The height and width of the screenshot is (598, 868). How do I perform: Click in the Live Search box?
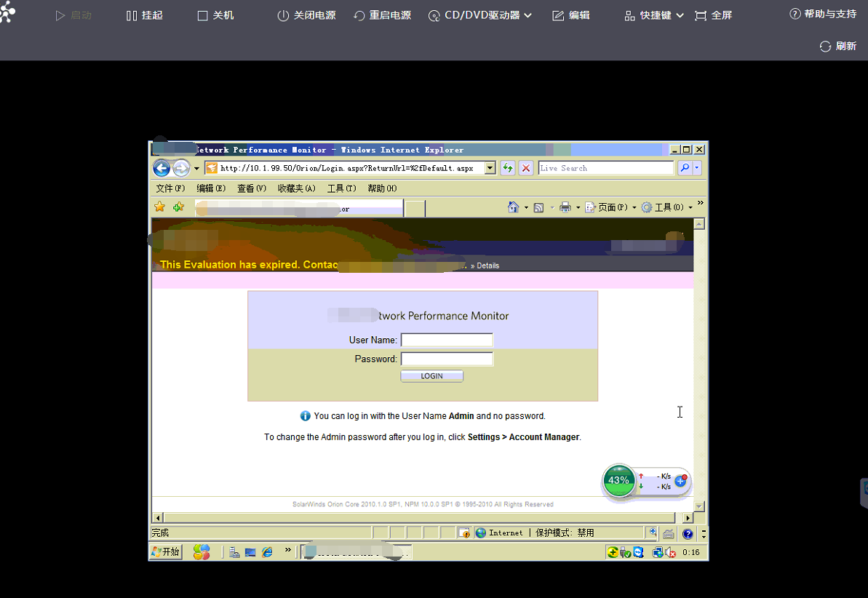(x=605, y=168)
